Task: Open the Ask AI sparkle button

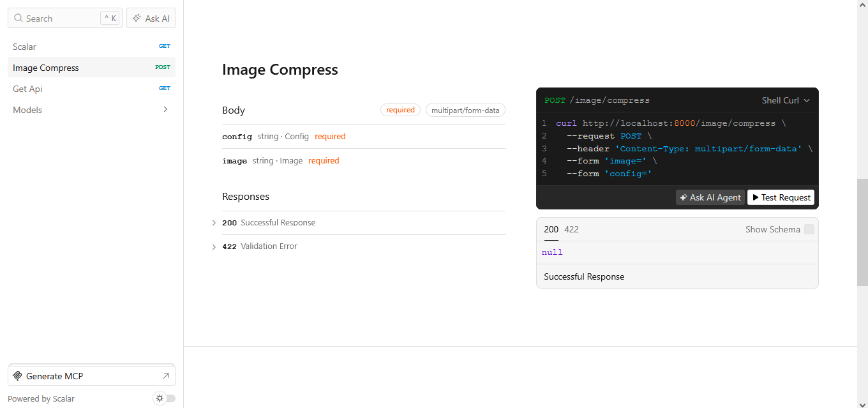Action: [x=151, y=19]
